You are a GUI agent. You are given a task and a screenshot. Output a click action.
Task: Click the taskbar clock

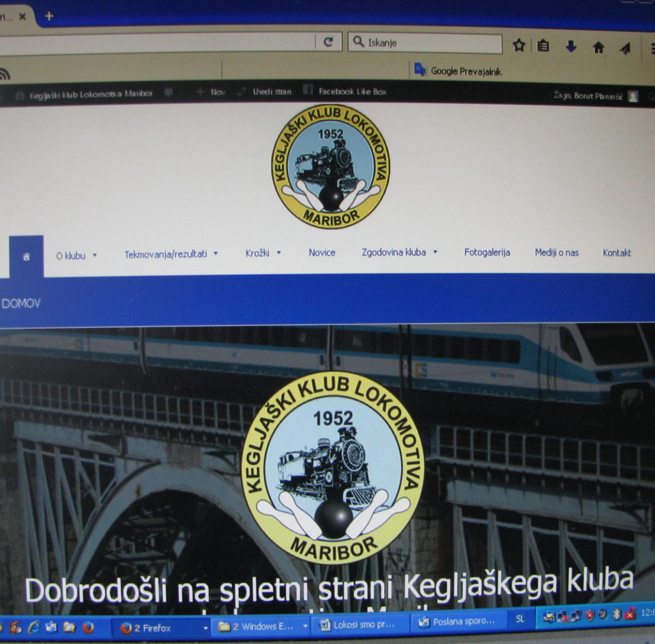(x=647, y=613)
